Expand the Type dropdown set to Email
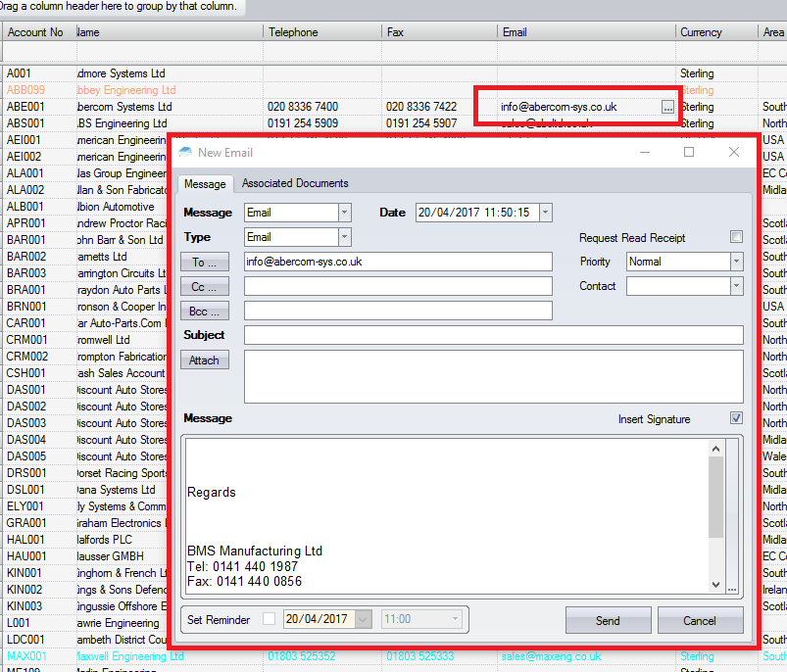 [344, 237]
